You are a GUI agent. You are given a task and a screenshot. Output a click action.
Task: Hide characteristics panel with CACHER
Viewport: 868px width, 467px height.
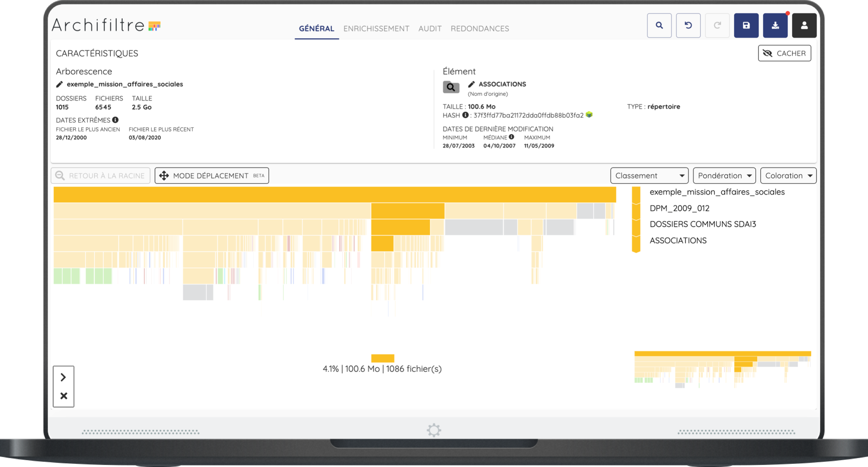click(784, 53)
